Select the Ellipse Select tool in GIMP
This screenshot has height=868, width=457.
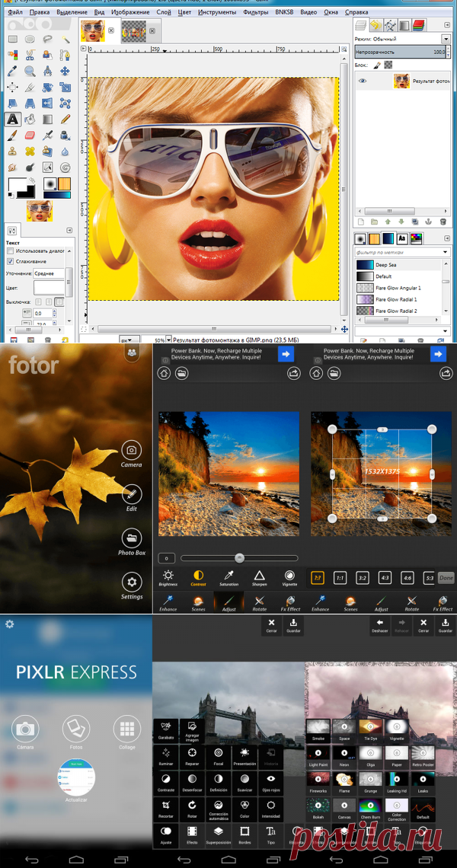(x=30, y=39)
